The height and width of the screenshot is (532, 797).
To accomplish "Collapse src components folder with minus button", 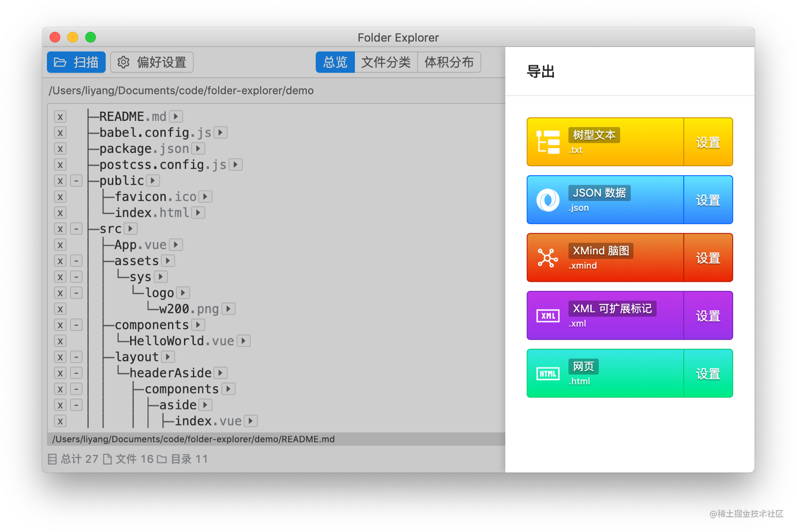I will (x=76, y=325).
